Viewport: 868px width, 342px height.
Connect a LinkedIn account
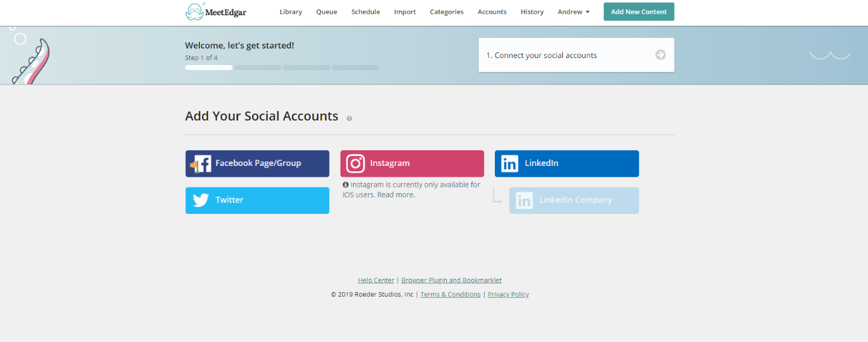(567, 163)
